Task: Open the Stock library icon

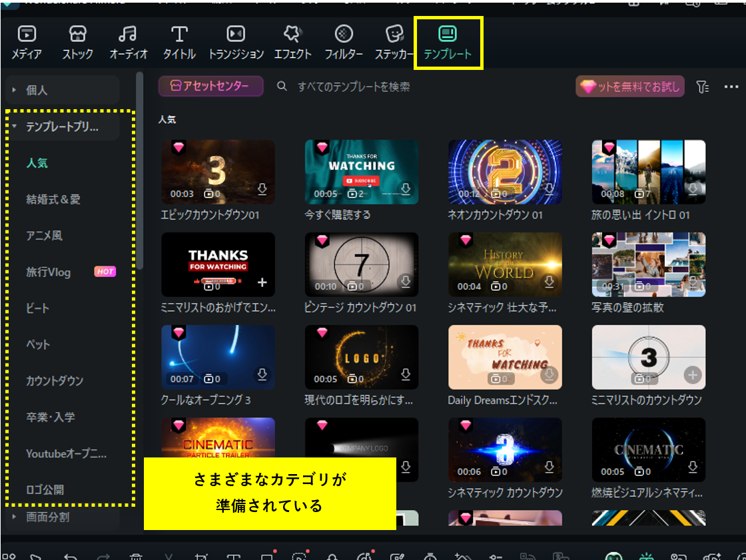Action: [x=78, y=34]
